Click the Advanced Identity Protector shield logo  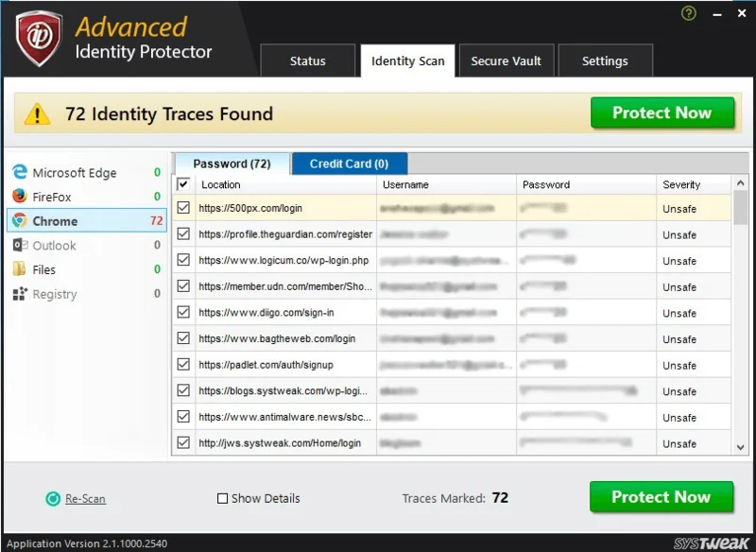pos(37,36)
